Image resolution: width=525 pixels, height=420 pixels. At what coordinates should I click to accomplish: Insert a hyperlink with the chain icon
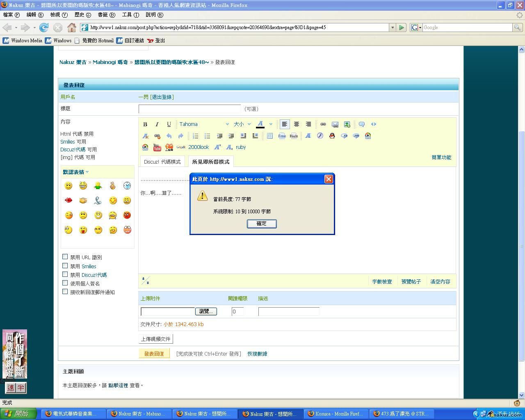click(323, 124)
